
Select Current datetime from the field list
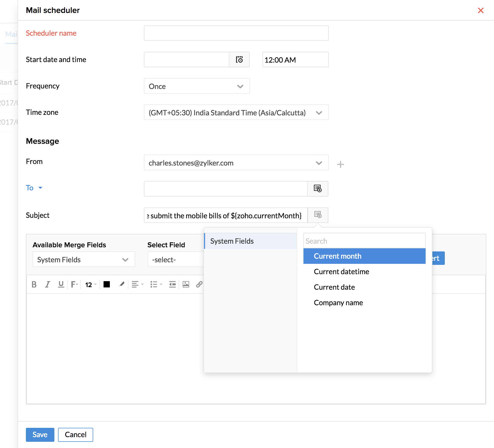click(x=342, y=272)
